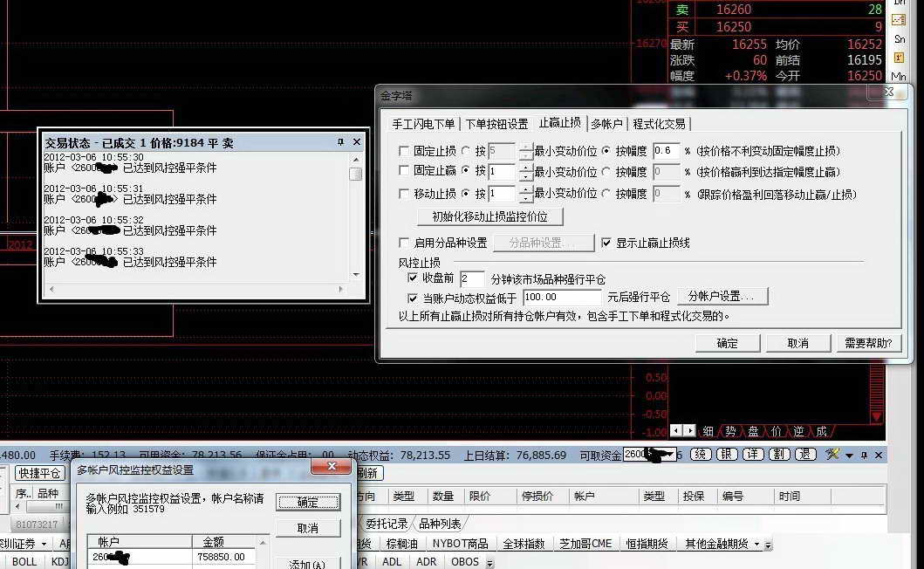This screenshot has width=924, height=569.
Task: Close the 多帐户风控监控权益设置 dialog
Action: [x=332, y=466]
